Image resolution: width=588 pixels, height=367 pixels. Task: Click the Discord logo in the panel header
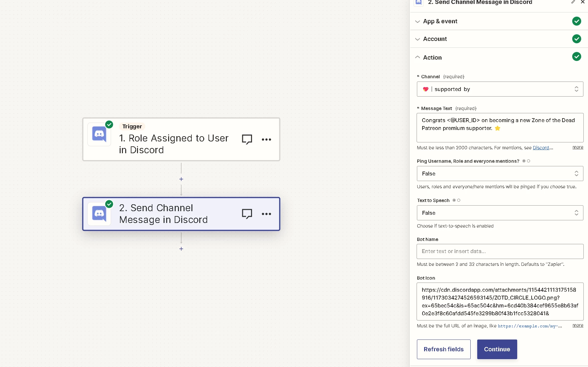tap(419, 2)
